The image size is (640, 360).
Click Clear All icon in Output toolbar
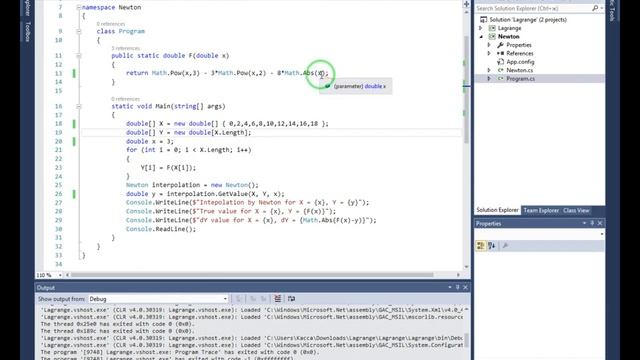click(278, 299)
